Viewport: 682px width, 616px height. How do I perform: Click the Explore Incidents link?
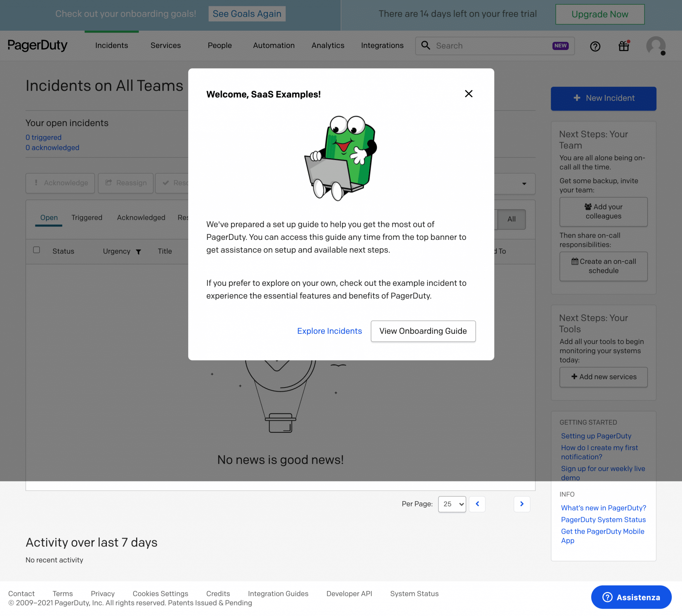click(329, 330)
